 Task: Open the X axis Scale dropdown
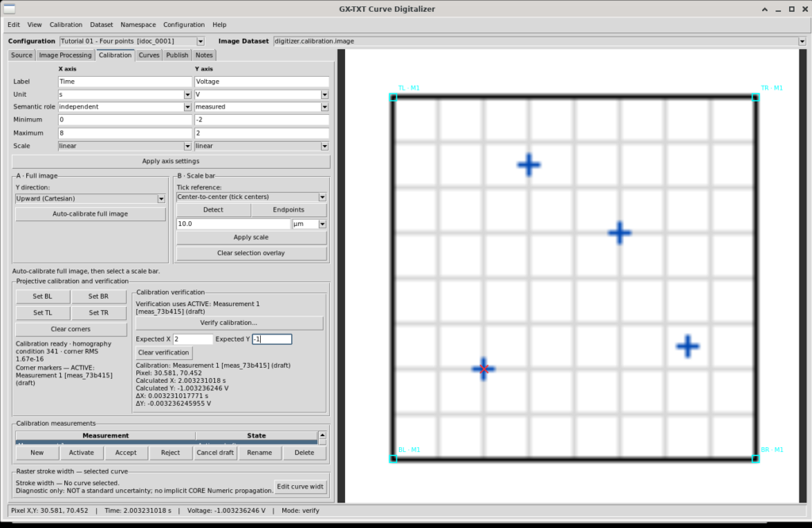[187, 147]
